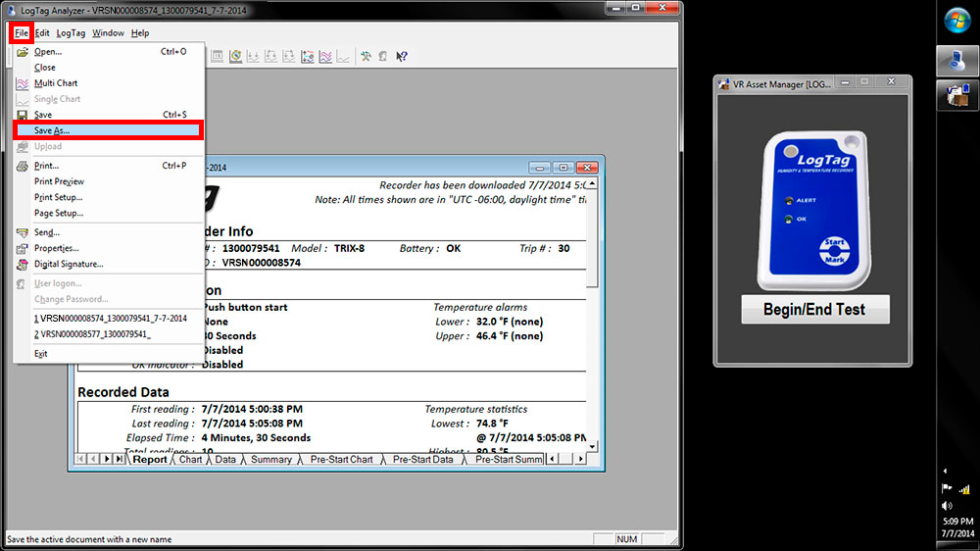Show hidden tray icons arrow

pyautogui.click(x=947, y=471)
